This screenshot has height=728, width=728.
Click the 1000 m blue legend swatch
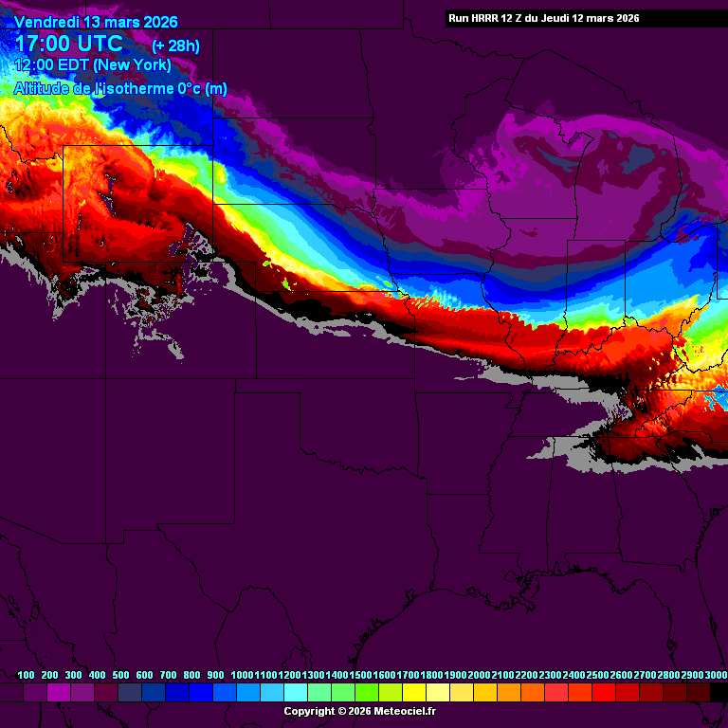coord(248,693)
